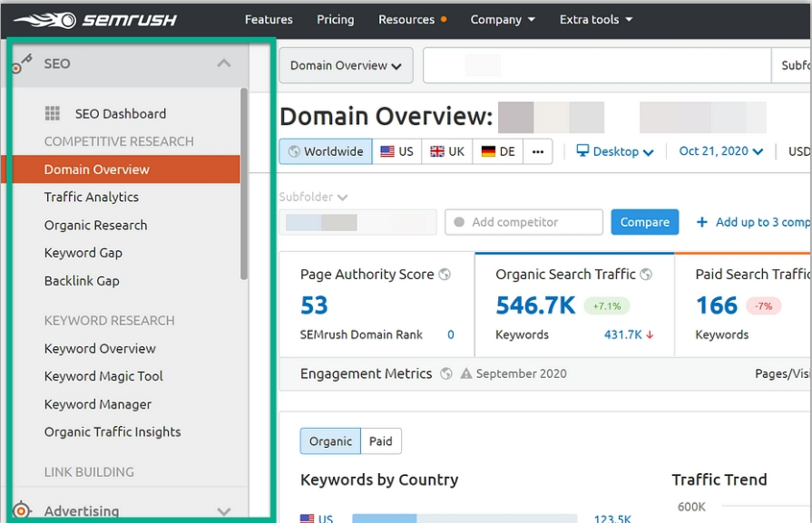Click the 546.7K organic traffic value
Viewport: 812px width, 523px height.
point(535,305)
